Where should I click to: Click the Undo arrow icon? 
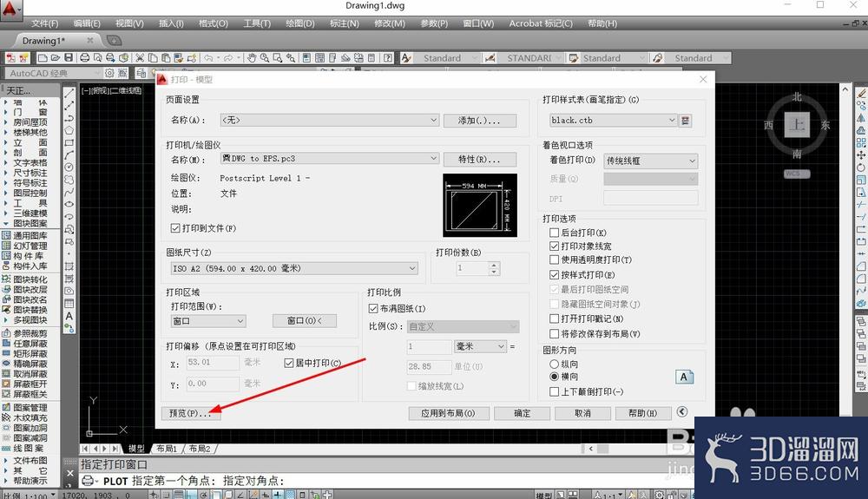[x=208, y=57]
